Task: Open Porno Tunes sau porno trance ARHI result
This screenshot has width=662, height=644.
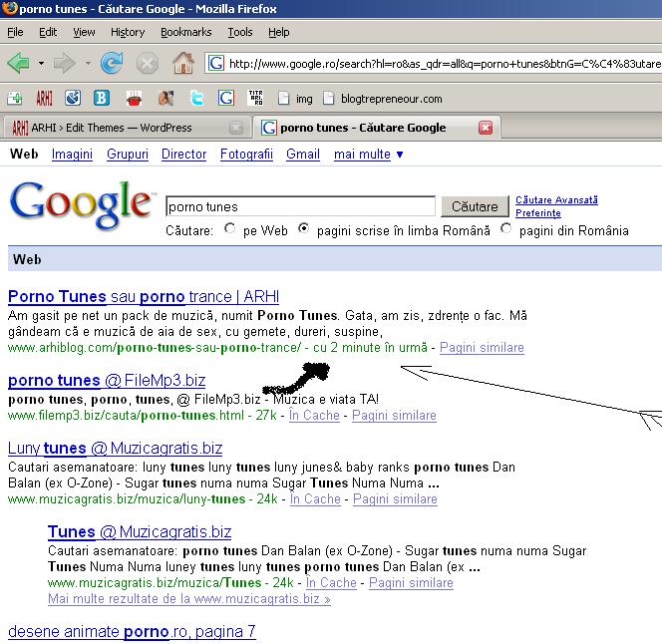Action: [x=144, y=297]
